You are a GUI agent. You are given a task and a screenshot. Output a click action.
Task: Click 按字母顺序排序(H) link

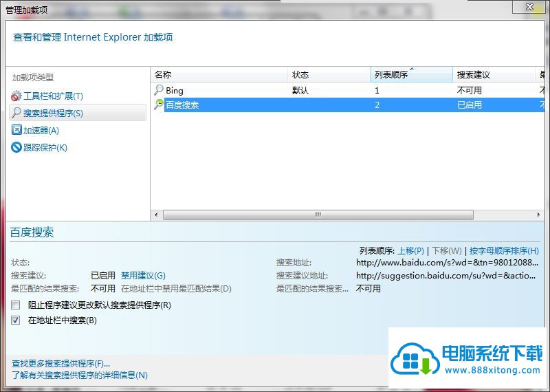(x=504, y=250)
